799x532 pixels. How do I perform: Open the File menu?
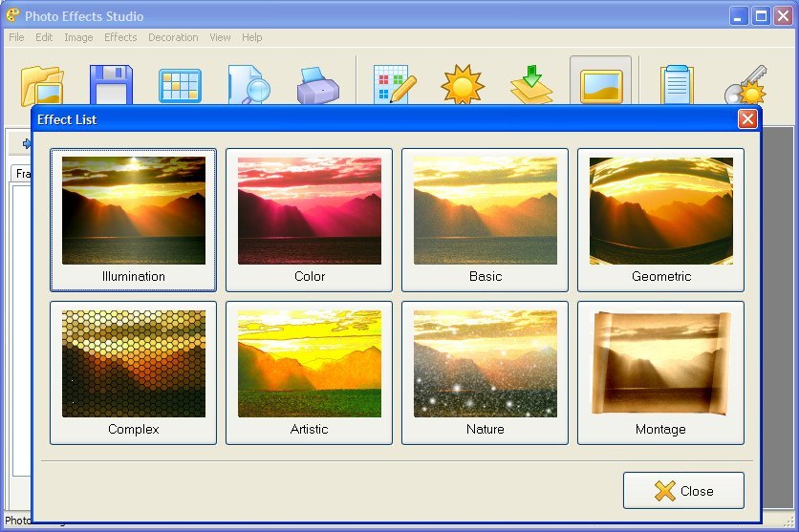pos(16,37)
